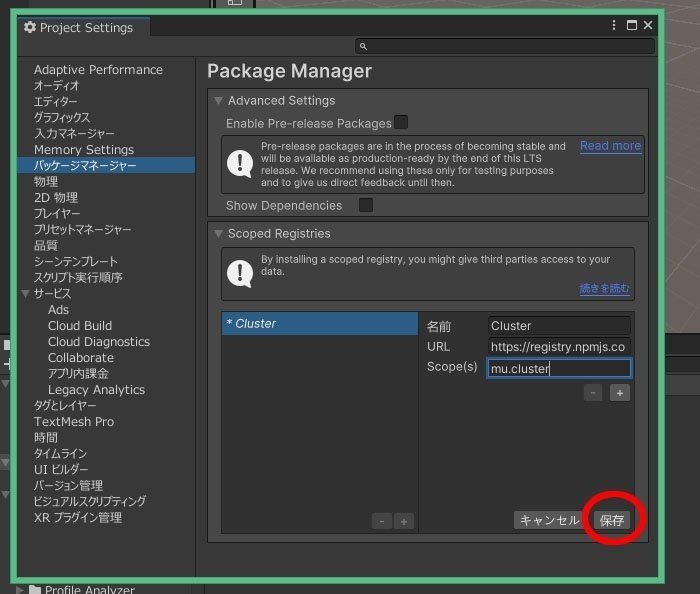Select Cloud Diagnostics service

[99, 342]
